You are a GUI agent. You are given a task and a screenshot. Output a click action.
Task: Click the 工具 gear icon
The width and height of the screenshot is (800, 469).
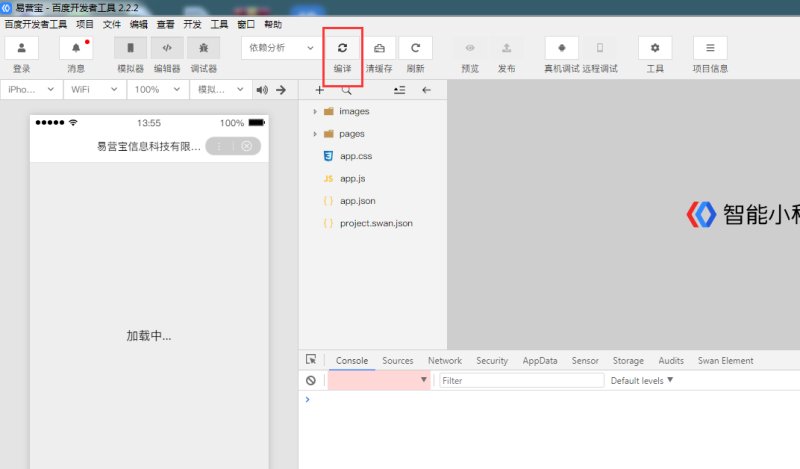click(655, 48)
